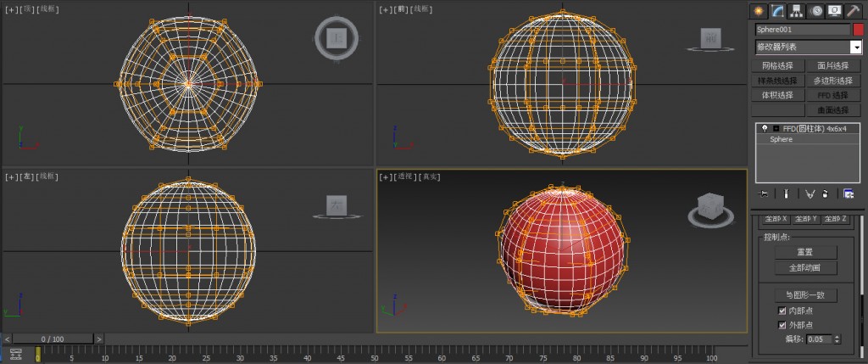868x364 pixels.
Task: Click Make Unique icon below stack
Action: click(x=810, y=193)
